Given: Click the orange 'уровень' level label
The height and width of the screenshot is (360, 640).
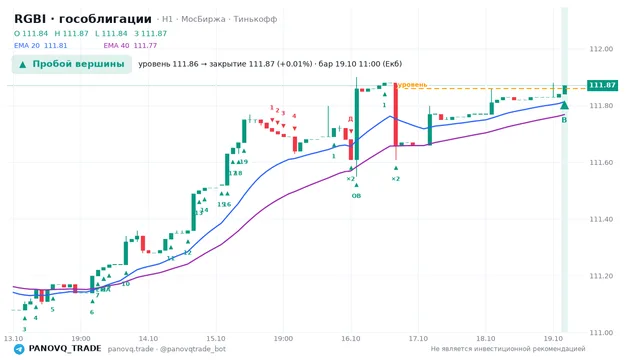Looking at the screenshot, I should coord(412,85).
